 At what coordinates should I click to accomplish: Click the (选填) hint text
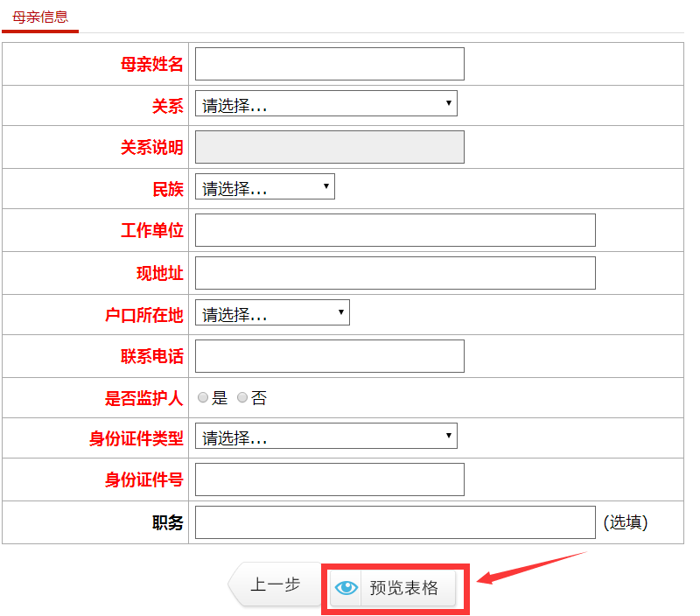(x=626, y=522)
